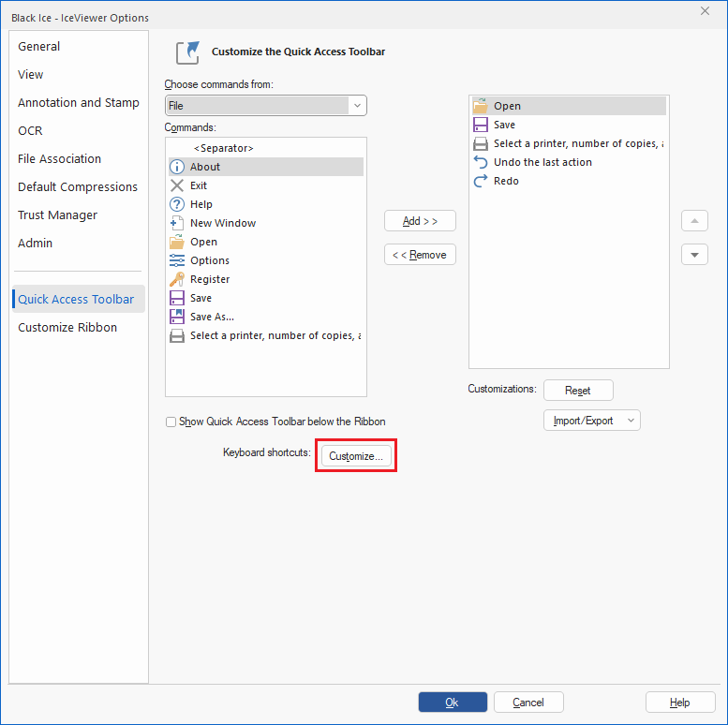This screenshot has width=728, height=725.
Task: Close the IceViewer Options dialog
Action: (x=705, y=10)
